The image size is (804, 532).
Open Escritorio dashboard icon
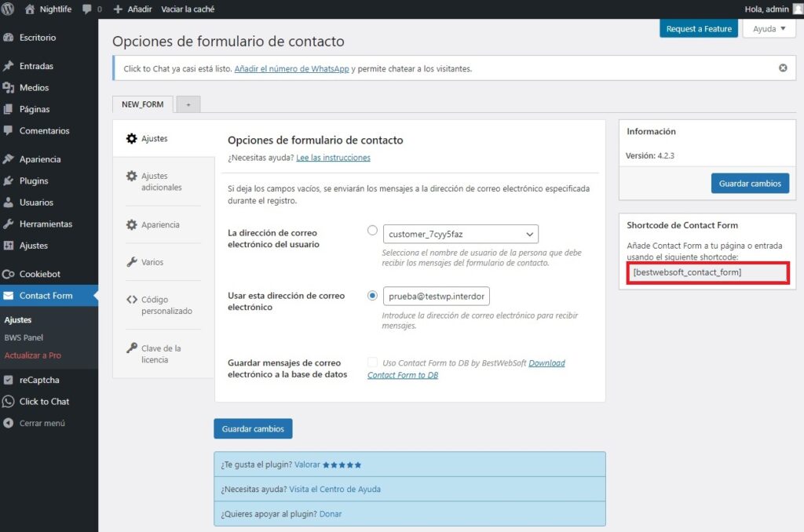tap(8, 38)
